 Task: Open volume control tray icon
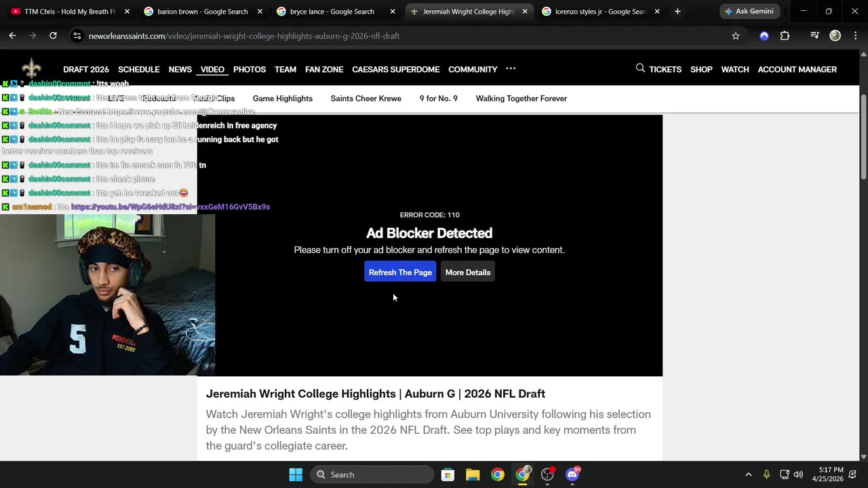coord(798,474)
